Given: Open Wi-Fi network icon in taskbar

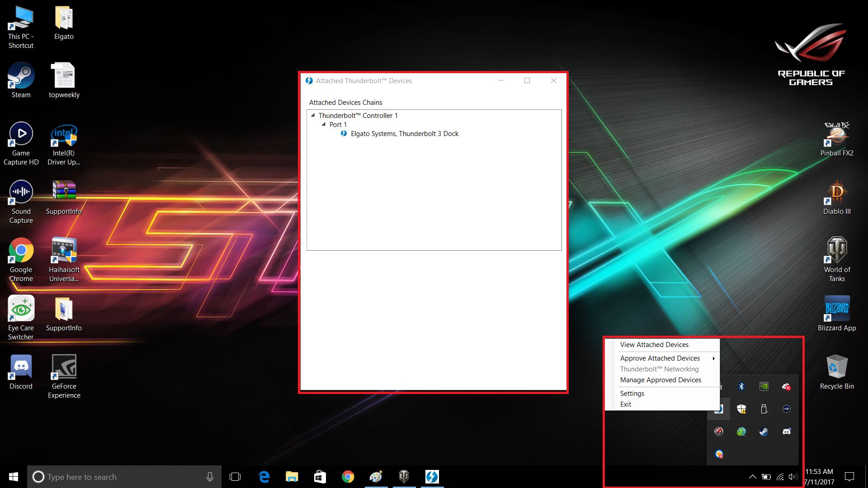Looking at the screenshot, I should point(780,477).
